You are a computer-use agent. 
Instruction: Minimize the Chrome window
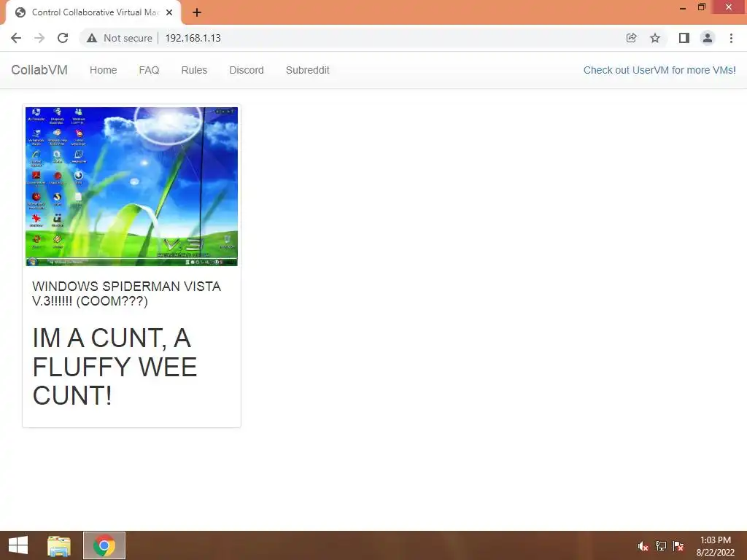coord(683,7)
